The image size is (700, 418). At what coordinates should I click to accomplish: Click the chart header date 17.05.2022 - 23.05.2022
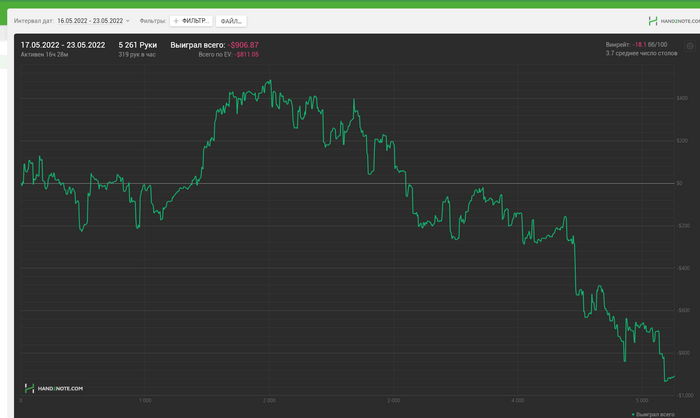[63, 45]
